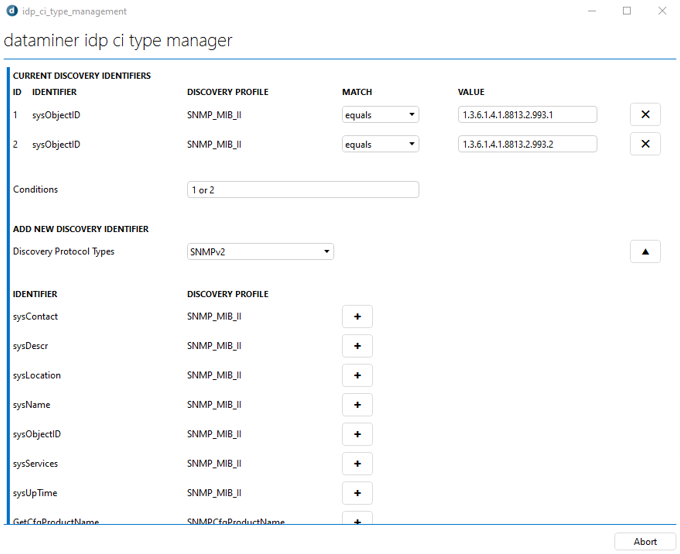Viewport: 680px width, 554px height.
Task: Select the sysLocation identifier label
Action: coord(37,376)
